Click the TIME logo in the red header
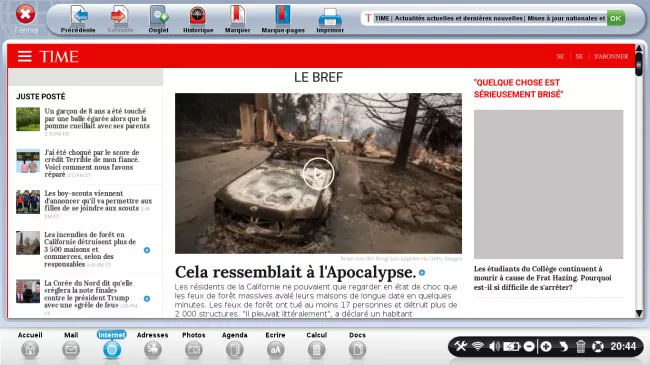Image resolution: width=650 pixels, height=365 pixels. point(59,56)
